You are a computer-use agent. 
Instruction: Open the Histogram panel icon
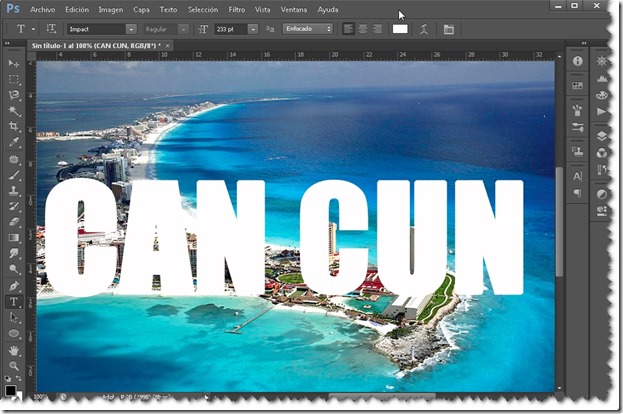[602, 78]
